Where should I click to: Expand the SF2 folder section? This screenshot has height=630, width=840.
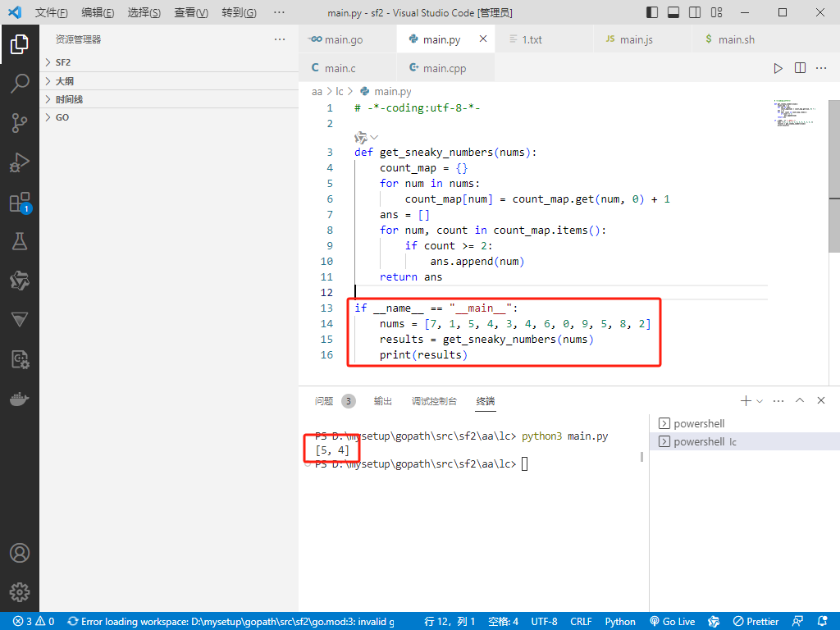[x=169, y=62]
